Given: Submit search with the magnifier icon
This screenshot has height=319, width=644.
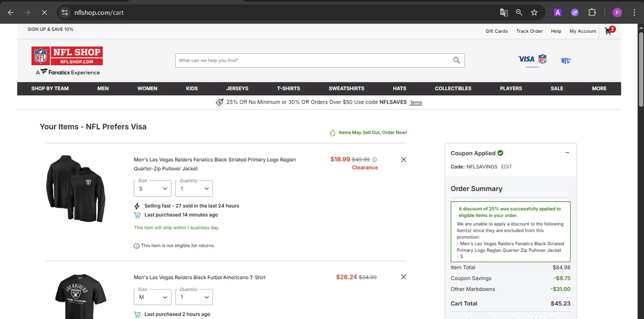Looking at the screenshot, I should [x=456, y=60].
